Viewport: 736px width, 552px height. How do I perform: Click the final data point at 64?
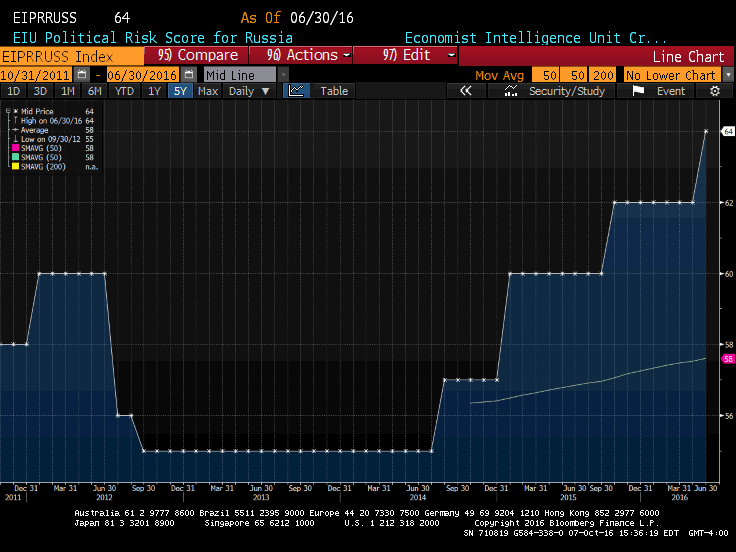pyautogui.click(x=706, y=131)
